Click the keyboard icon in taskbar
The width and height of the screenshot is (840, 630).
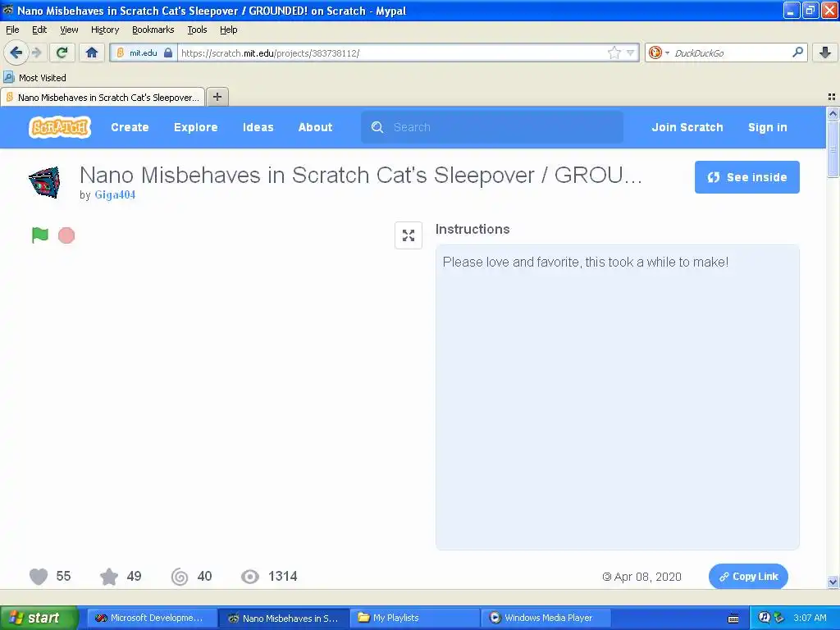point(733,619)
